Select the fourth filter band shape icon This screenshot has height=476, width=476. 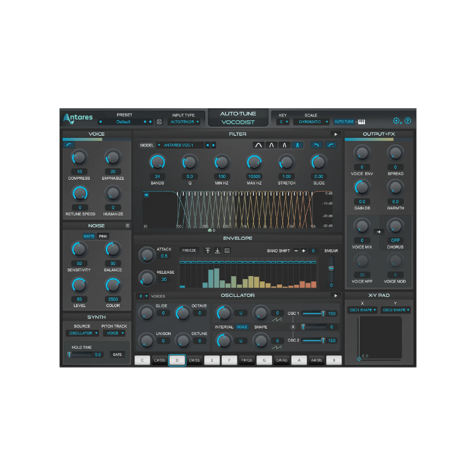coord(298,145)
